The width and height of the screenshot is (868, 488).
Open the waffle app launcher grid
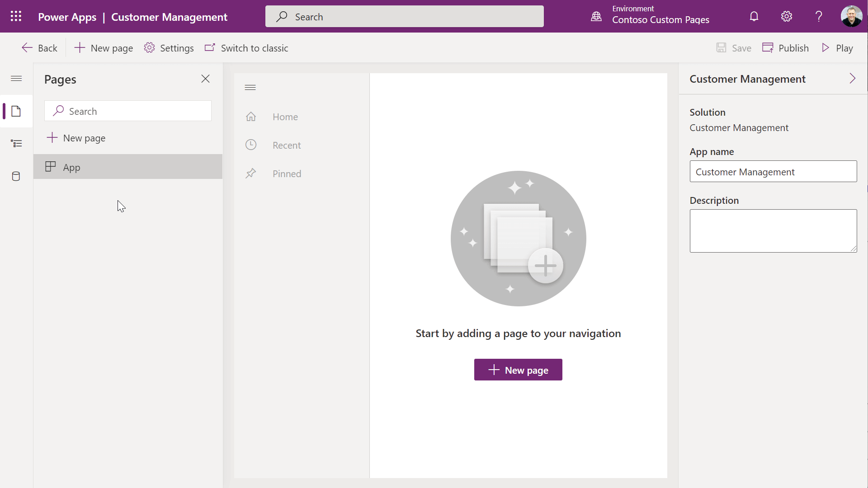coord(16,16)
